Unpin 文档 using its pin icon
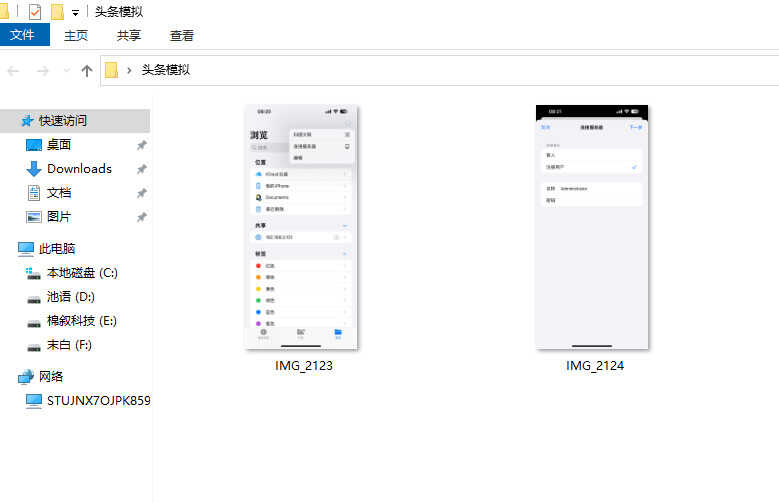Viewport: 779px width, 503px height. [141, 193]
